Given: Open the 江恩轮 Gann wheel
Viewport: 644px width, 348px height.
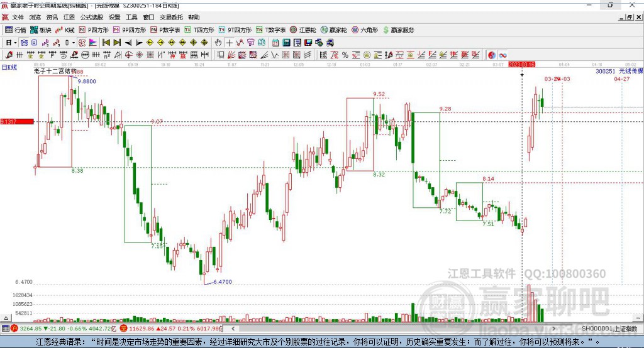Looking at the screenshot, I should pyautogui.click(x=303, y=30).
